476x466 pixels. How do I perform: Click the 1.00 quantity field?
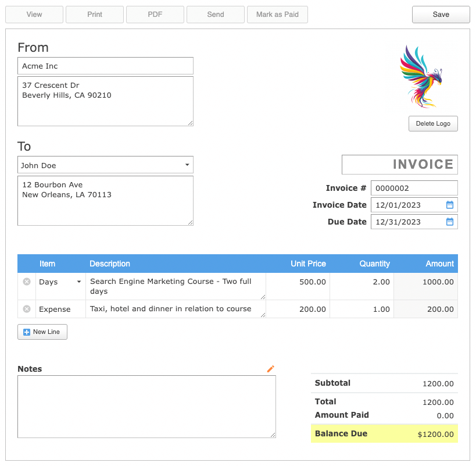(x=362, y=310)
